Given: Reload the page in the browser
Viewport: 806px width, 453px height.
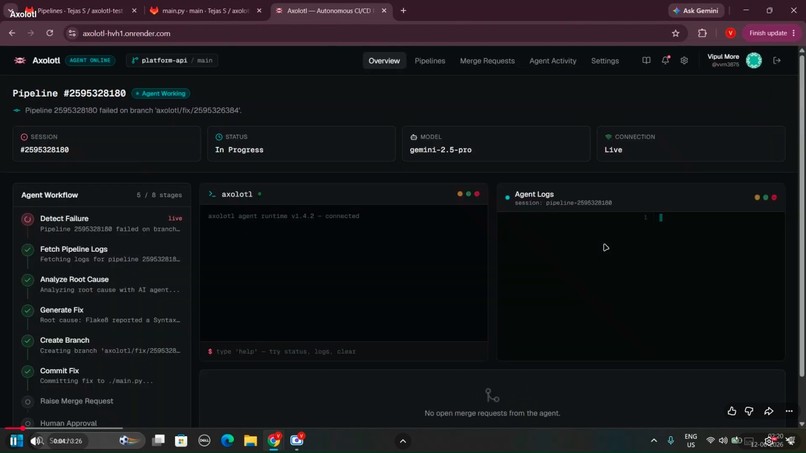Looking at the screenshot, I should 49,33.
